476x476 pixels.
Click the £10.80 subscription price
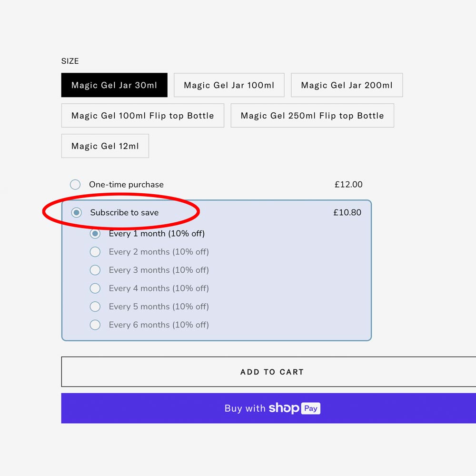tap(347, 213)
